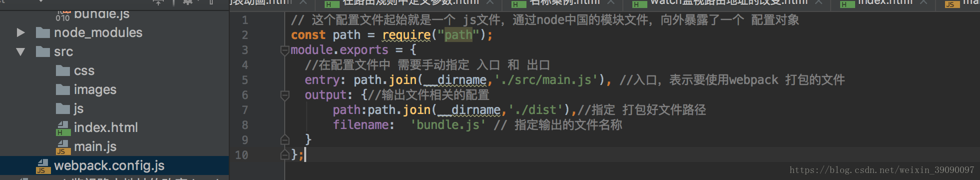The image size is (980, 180).
Task: Click the filename property on line 8
Action: 361,125
